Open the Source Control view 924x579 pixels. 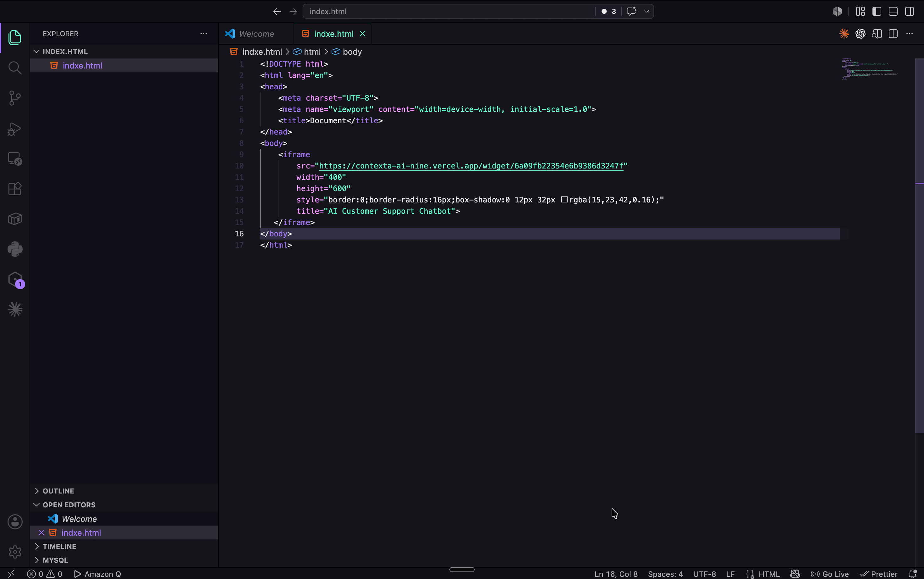tap(15, 98)
